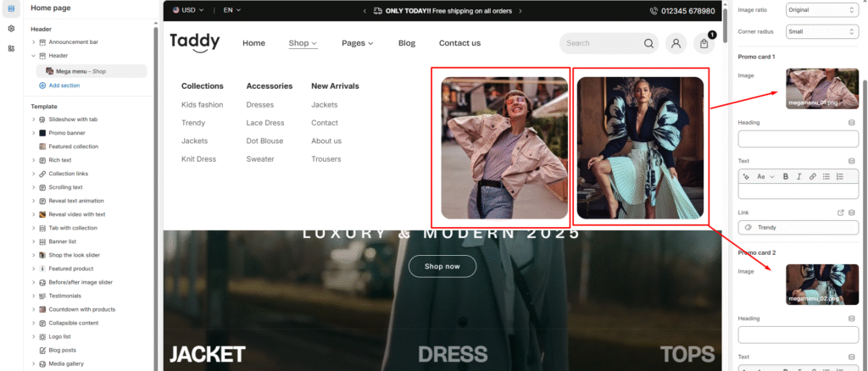Open the theme settings gear icon

11,28
